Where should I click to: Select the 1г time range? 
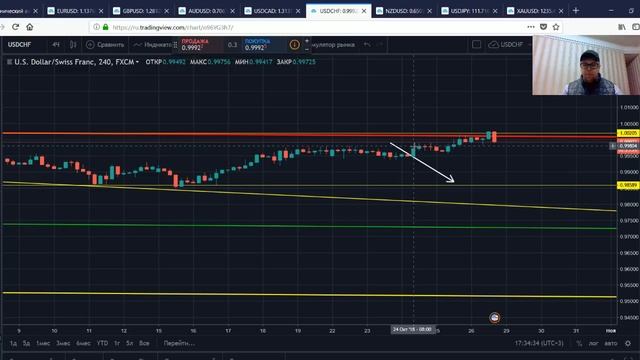point(117,343)
